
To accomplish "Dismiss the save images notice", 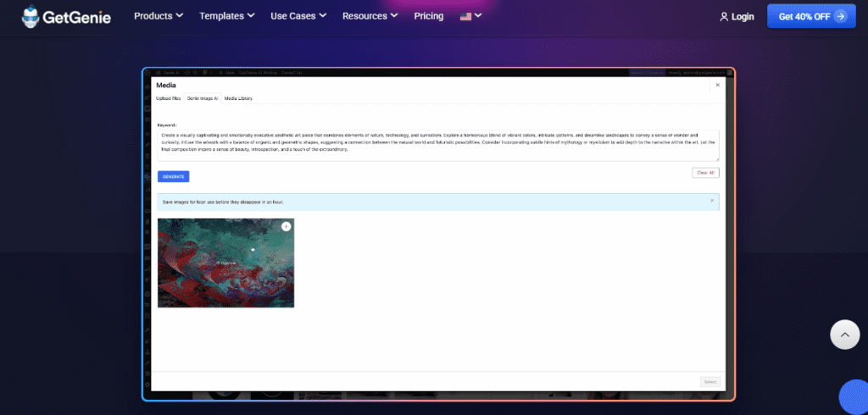I will tap(712, 201).
